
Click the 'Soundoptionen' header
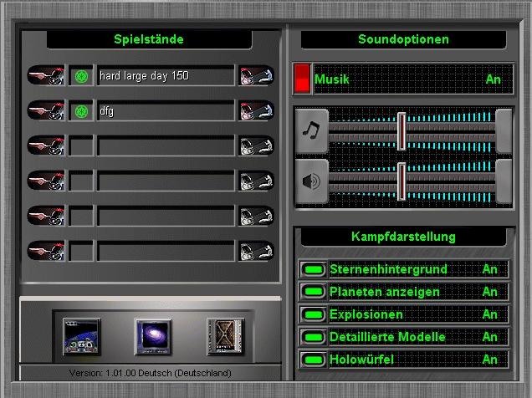point(403,39)
